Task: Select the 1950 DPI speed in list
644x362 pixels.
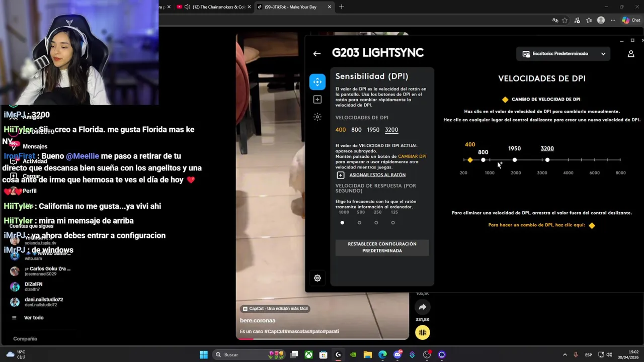Action: pyautogui.click(x=373, y=130)
